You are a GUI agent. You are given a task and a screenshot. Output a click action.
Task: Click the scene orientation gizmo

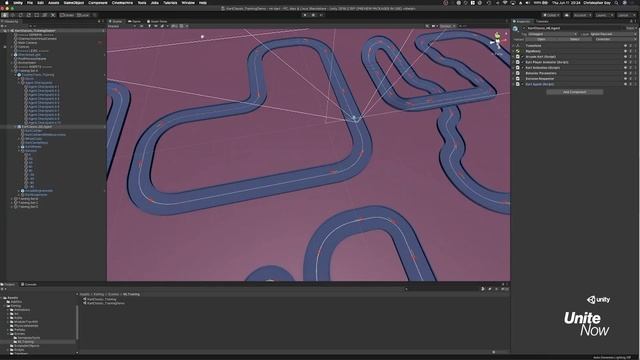[498, 41]
